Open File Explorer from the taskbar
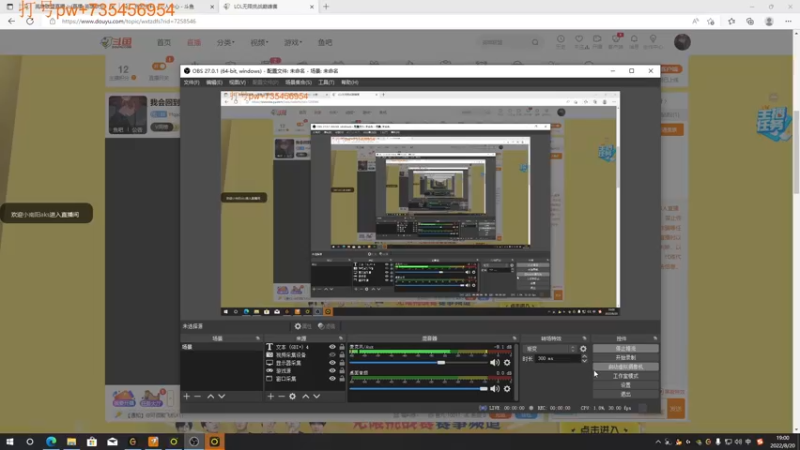 click(x=71, y=442)
